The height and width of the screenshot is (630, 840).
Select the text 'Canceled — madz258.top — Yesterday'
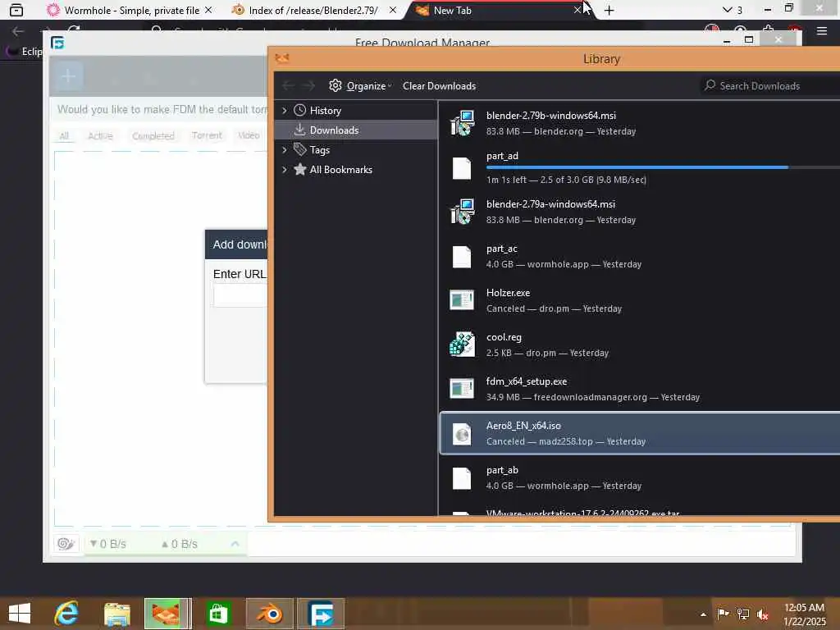click(x=566, y=441)
